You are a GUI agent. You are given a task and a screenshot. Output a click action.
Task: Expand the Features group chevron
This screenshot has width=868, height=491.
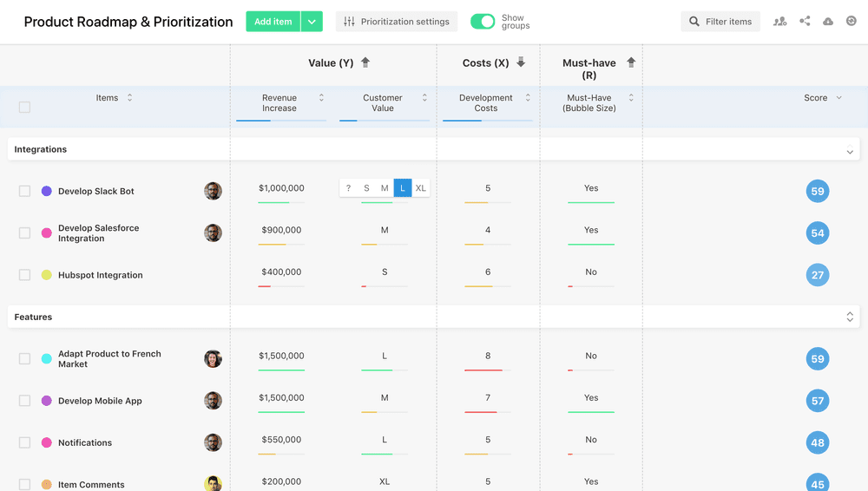point(850,317)
